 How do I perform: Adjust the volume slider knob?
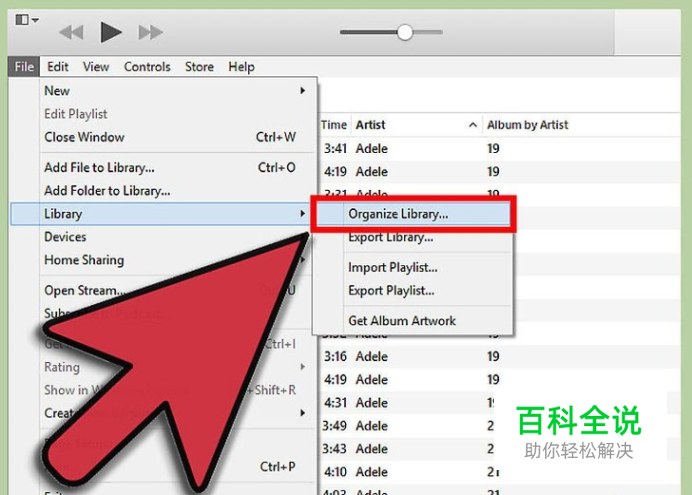click(404, 32)
